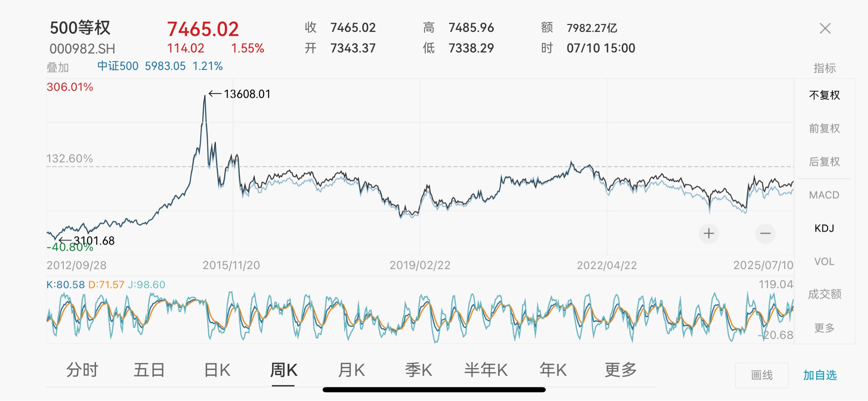Switch to 年K tab
Image resolution: width=868 pixels, height=401 pixels.
tap(553, 370)
